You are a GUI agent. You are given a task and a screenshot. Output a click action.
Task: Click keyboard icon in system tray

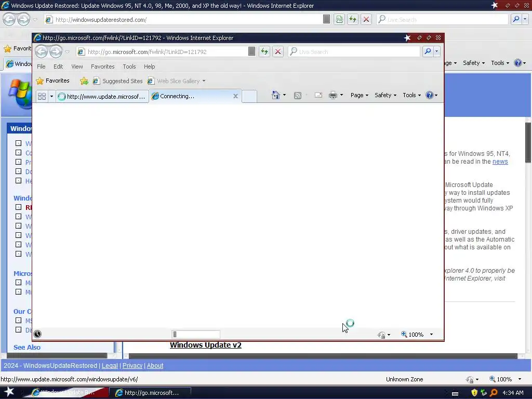[455, 393]
